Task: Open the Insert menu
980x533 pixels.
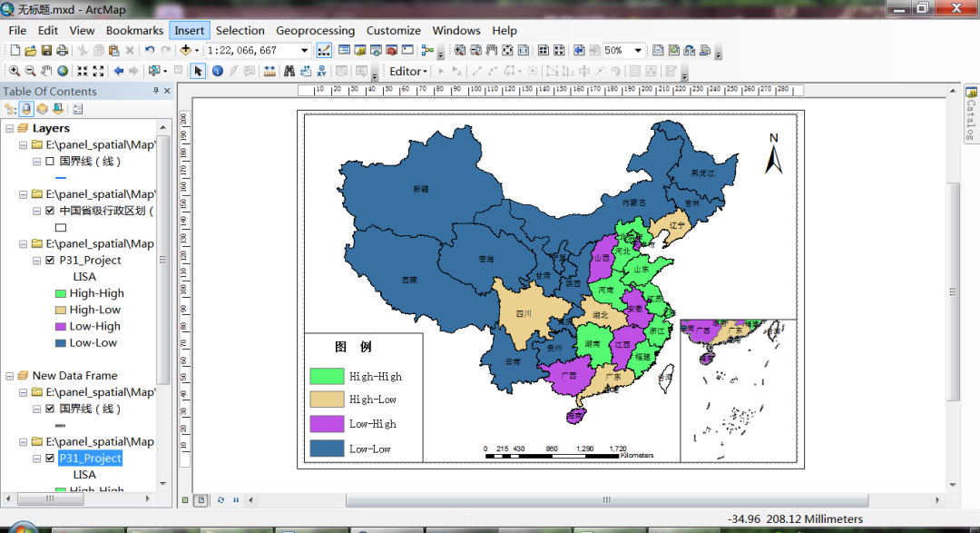Action: 190,31
